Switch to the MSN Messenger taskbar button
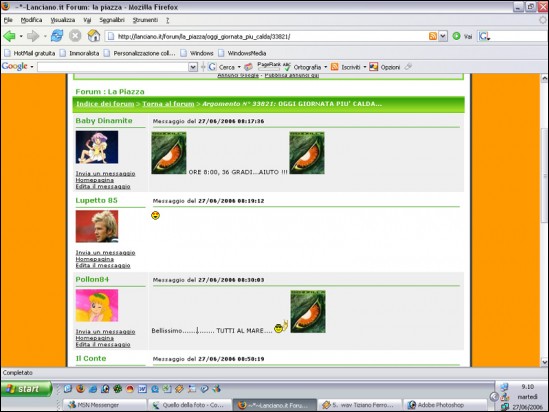This screenshot has height=412, width=549. coord(105,405)
